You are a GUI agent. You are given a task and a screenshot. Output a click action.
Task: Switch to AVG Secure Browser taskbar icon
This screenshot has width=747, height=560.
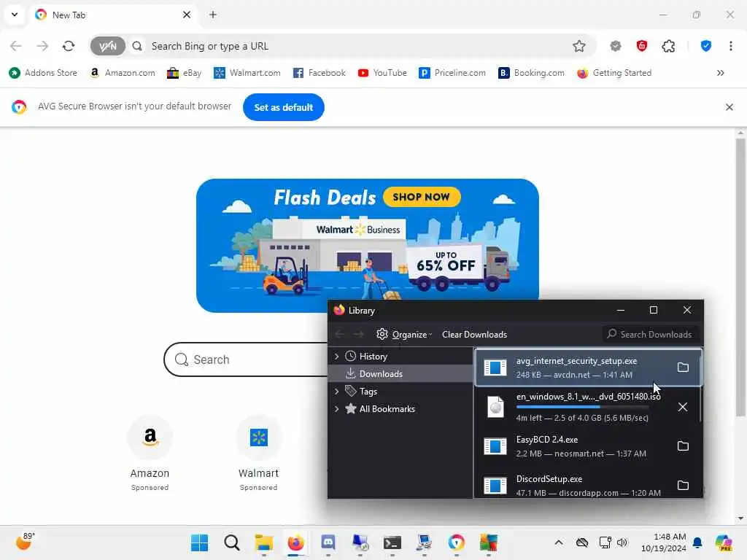coord(457,542)
